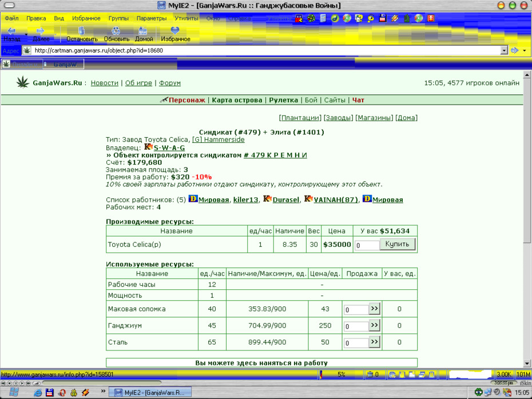Launch Internet Explorer from quick launch
Screen dimensions: 532x399
pos(38,393)
